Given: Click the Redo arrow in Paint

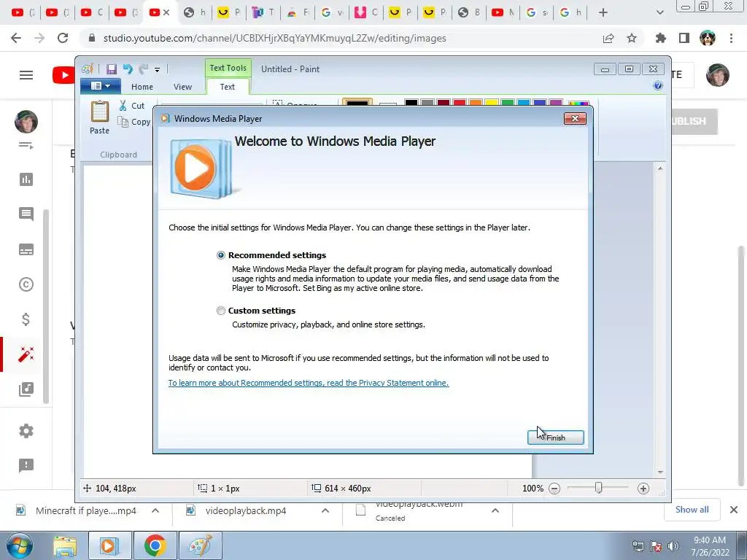Looking at the screenshot, I should [x=143, y=69].
